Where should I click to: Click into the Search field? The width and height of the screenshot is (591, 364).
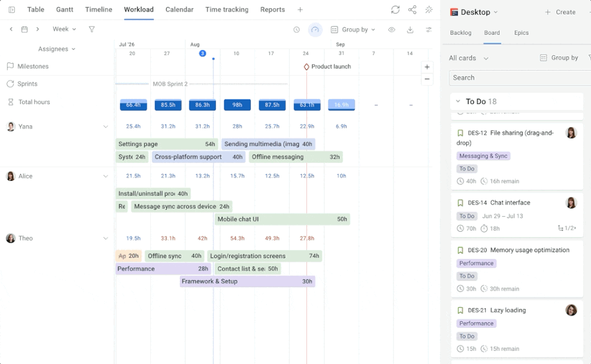(520, 77)
